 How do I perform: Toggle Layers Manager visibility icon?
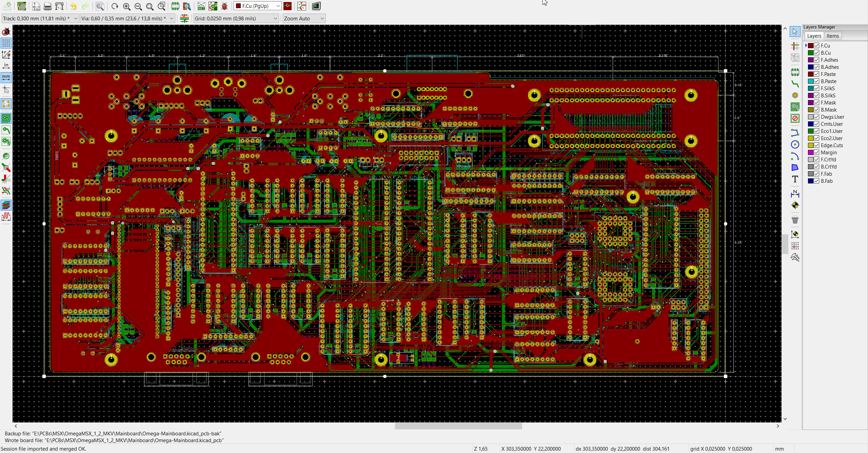[6, 205]
